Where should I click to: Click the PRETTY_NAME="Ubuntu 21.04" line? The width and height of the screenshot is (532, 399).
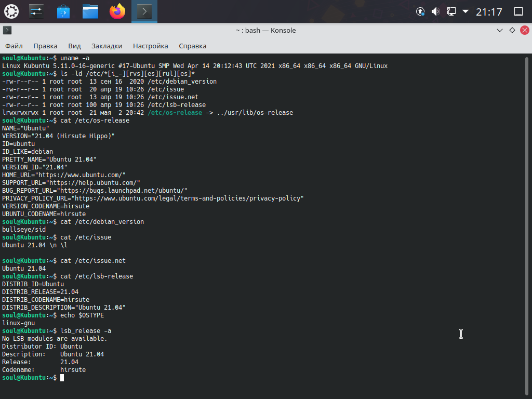pos(49,159)
